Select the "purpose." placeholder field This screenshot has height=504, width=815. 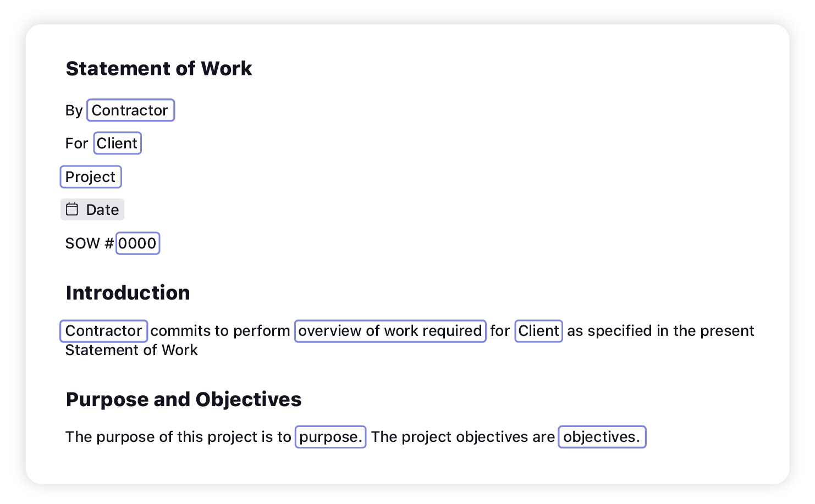click(x=331, y=437)
